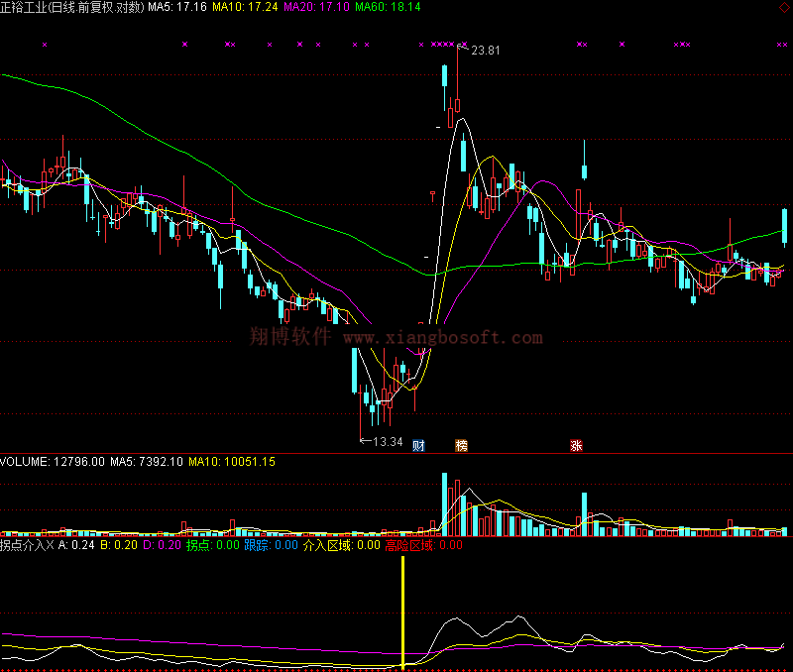Click the 13.34 low price label
Image resolution: width=793 pixels, height=672 pixels.
[388, 442]
